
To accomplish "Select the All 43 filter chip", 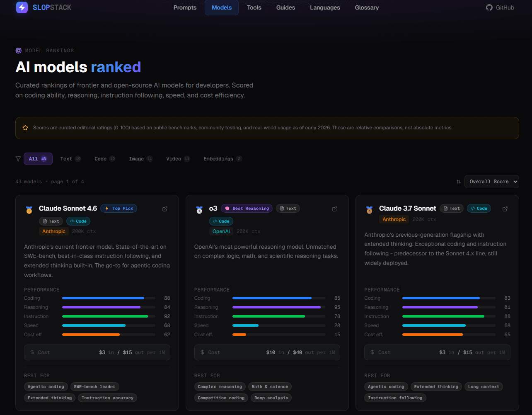I will pyautogui.click(x=38, y=159).
